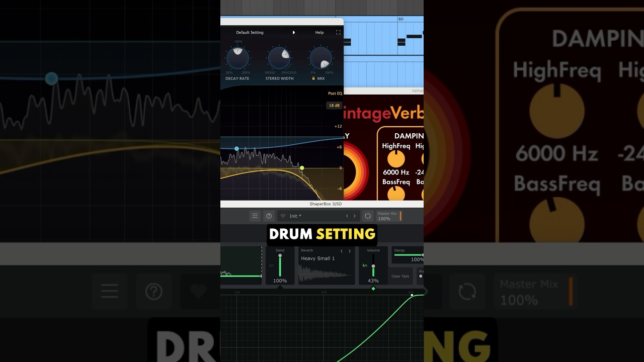
Task: Open the ShaperBox help question-mark icon
Action: [x=269, y=216]
